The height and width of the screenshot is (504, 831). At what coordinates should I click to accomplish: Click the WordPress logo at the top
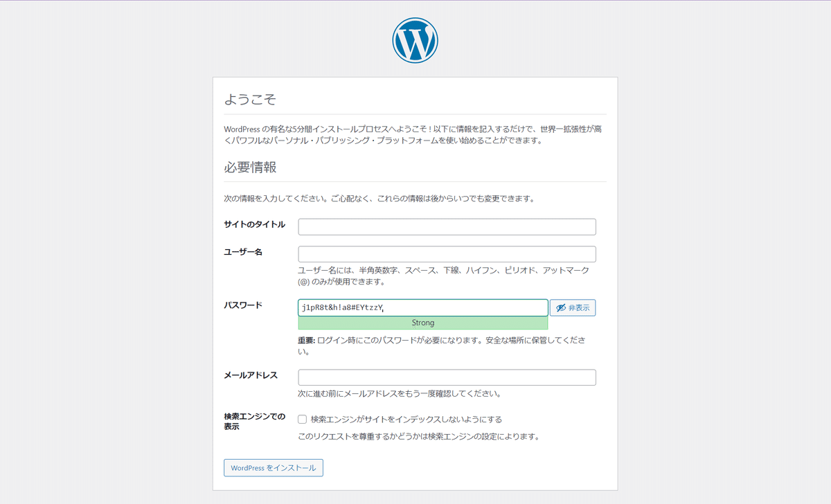[415, 39]
